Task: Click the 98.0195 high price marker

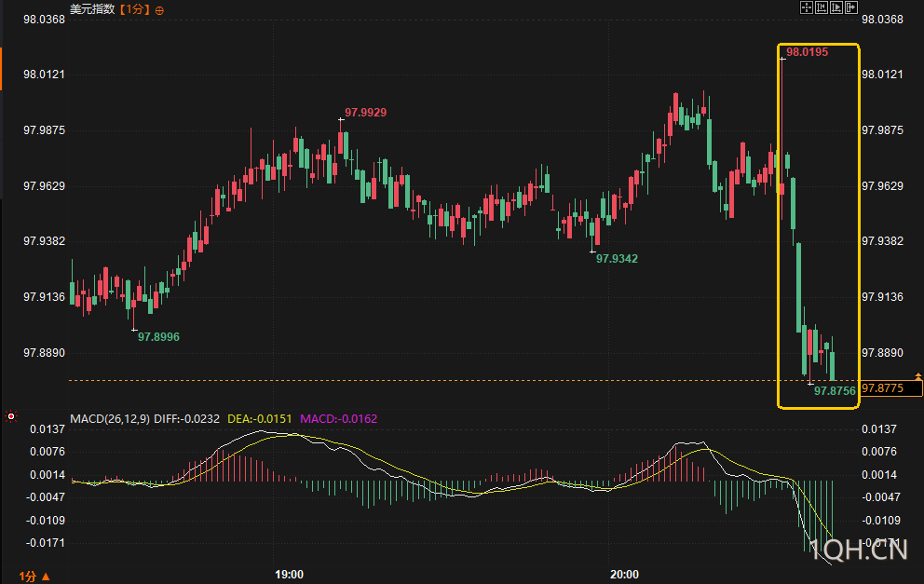Action: pos(807,52)
